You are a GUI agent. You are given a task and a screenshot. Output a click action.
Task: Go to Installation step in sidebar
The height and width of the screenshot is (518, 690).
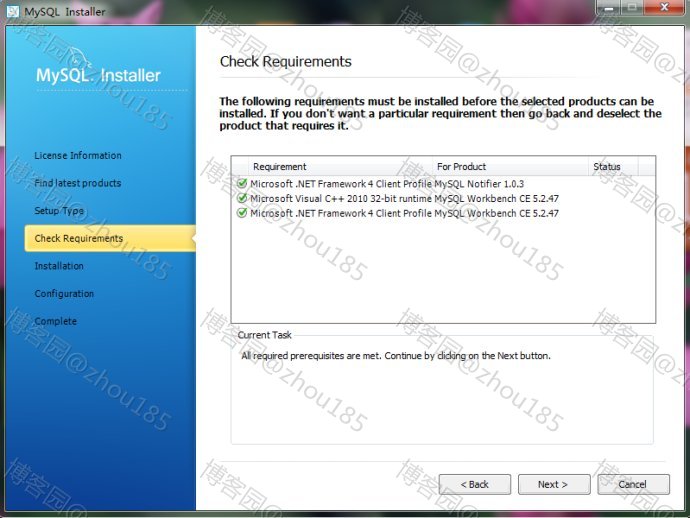(x=59, y=266)
